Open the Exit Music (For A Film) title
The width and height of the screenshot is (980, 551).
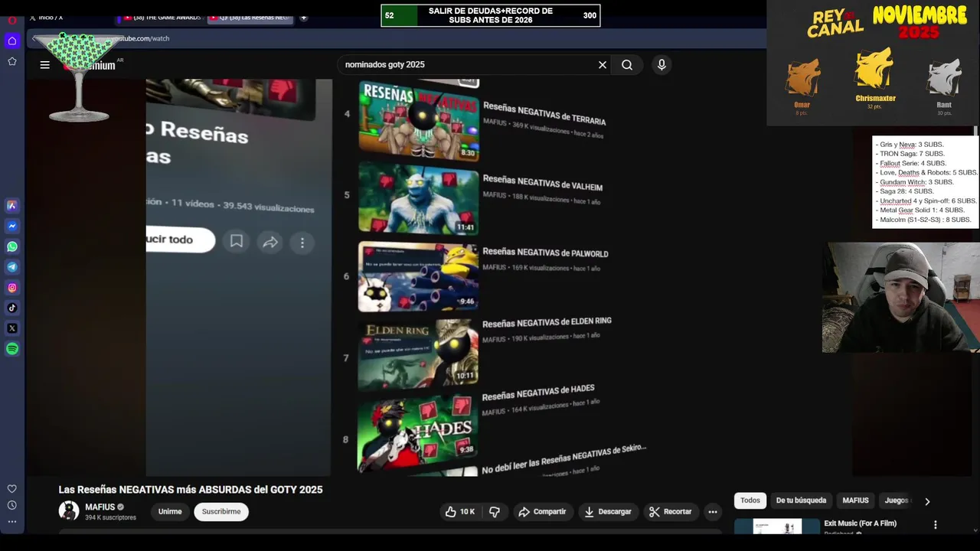860,523
